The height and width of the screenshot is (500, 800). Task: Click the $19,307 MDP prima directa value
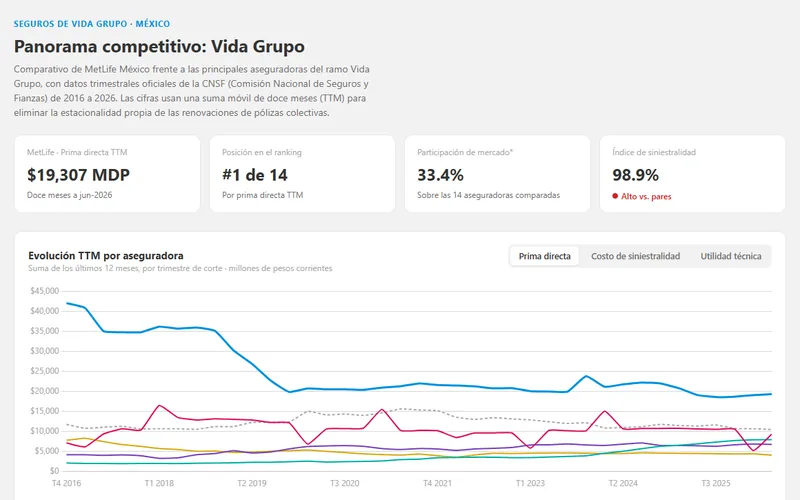point(79,175)
